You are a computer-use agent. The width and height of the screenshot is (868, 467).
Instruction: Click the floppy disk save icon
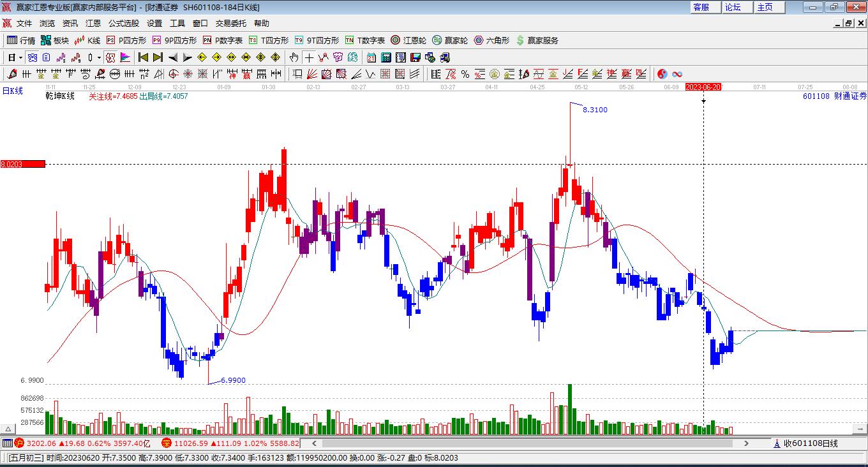pyautogui.click(x=415, y=57)
